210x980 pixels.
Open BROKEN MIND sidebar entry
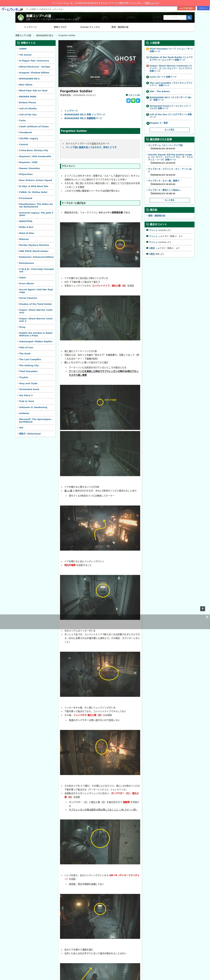pos(28,97)
